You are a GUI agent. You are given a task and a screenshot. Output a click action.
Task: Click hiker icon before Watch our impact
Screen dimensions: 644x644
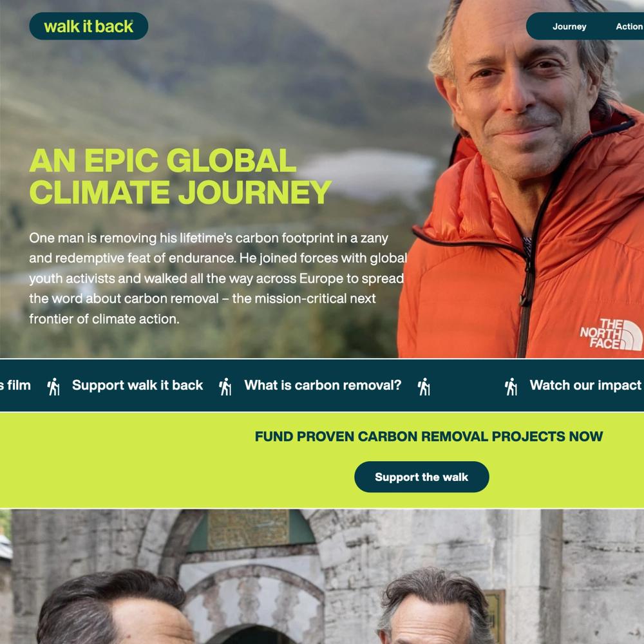tap(511, 387)
